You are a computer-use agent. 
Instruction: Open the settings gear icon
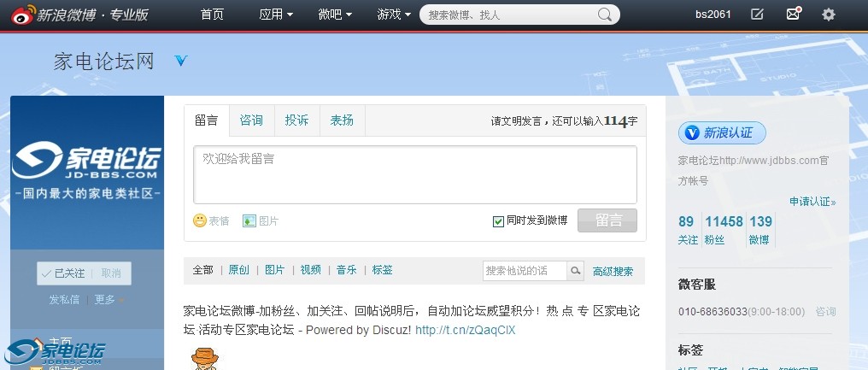(828, 15)
